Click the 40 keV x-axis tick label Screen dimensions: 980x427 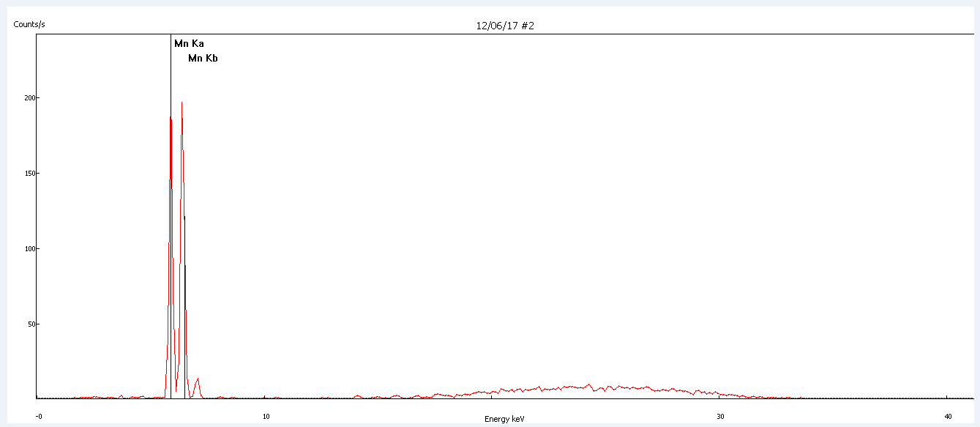[x=947, y=416]
